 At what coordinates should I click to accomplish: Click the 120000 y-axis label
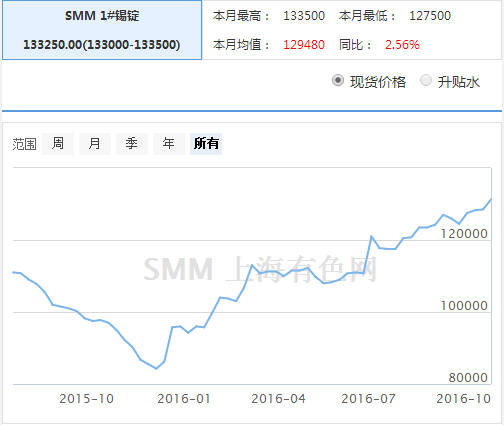point(464,234)
